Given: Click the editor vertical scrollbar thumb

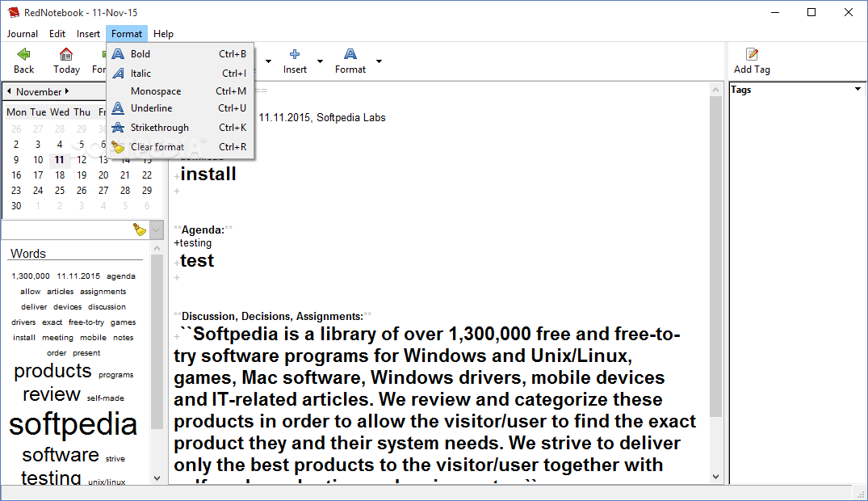Looking at the screenshot, I should coord(715,257).
